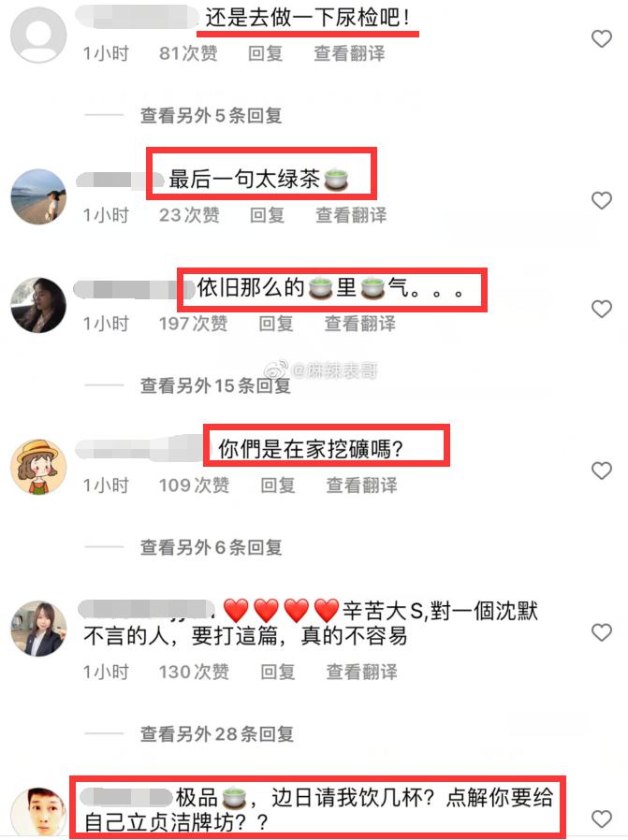Expand 查看另外15条回复
Screen dimensions: 628x840
click(x=215, y=385)
